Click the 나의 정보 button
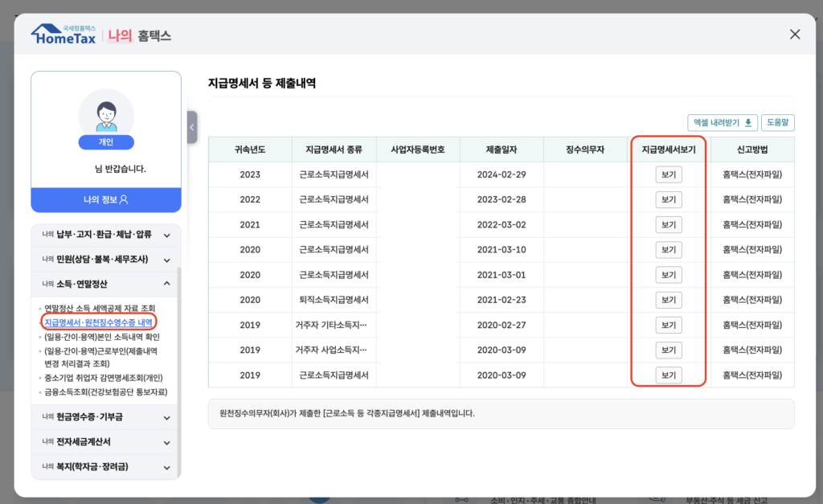 106,200
